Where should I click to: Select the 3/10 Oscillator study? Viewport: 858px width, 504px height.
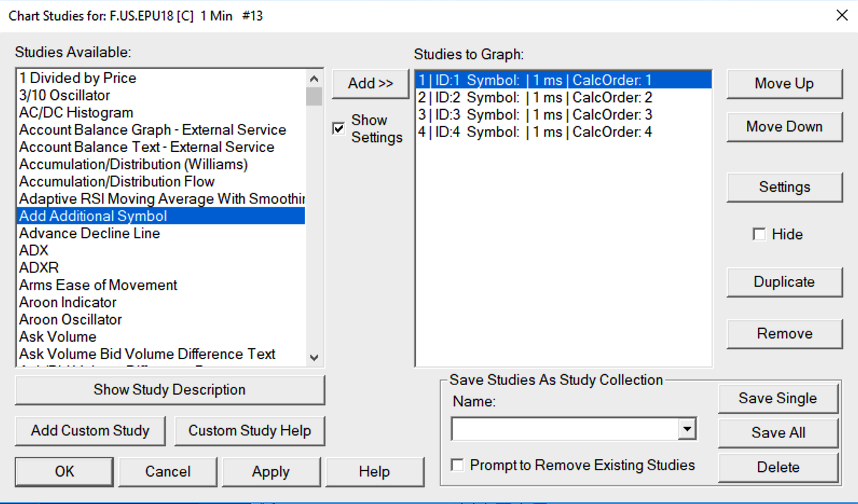point(161,95)
